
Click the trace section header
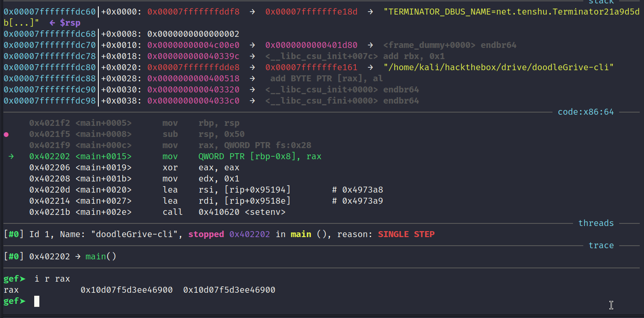[601, 246]
